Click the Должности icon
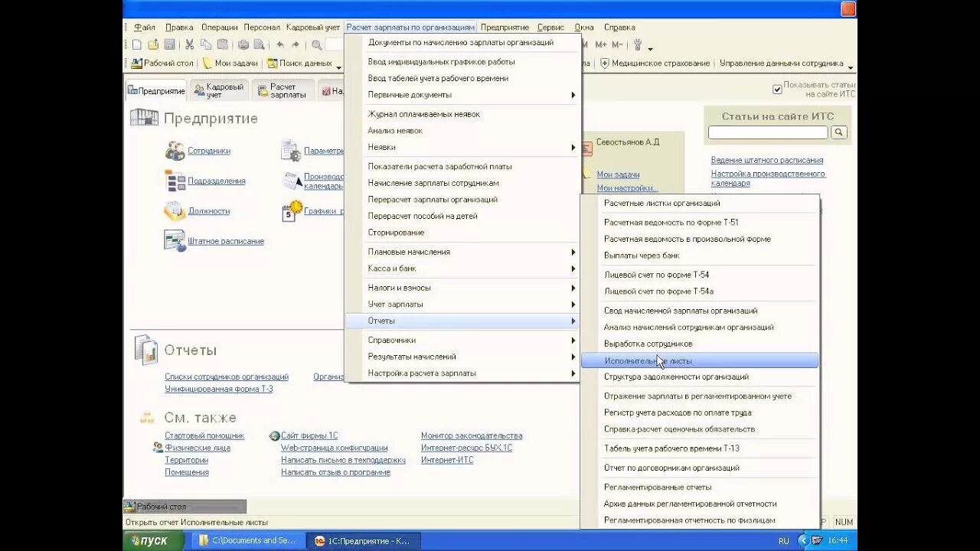The height and width of the screenshot is (551, 980). coord(175,210)
